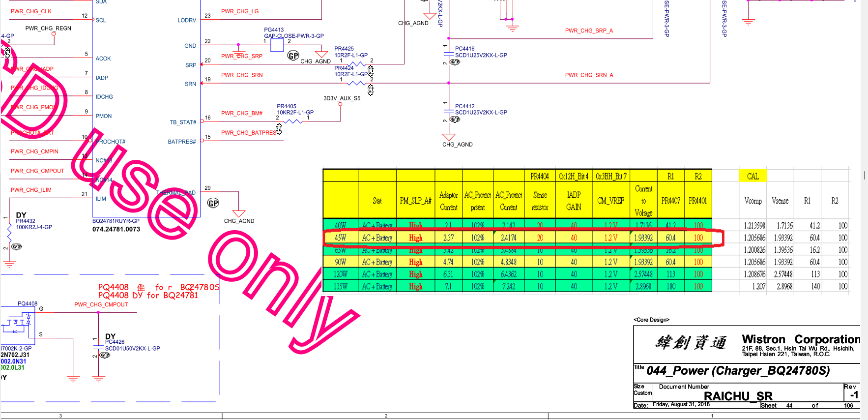Click ground symbol beneath PC4426 capacitor

click(x=99, y=379)
